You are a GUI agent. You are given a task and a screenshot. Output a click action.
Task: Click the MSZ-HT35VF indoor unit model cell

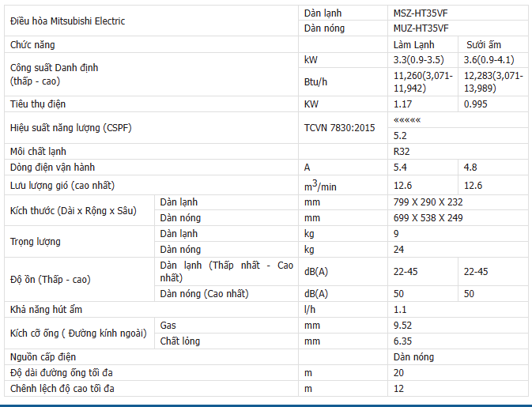[458, 13]
